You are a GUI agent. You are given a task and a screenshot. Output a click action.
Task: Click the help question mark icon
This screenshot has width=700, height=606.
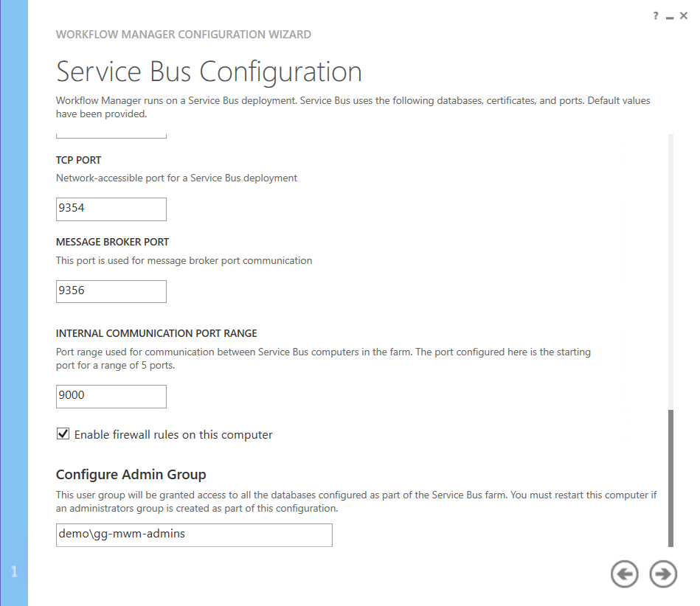[655, 16]
